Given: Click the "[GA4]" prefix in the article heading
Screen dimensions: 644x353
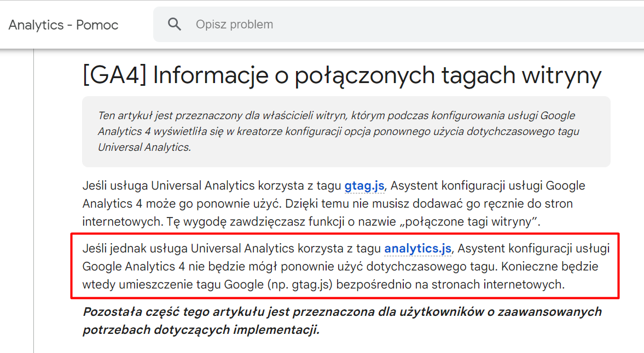Looking at the screenshot, I should pos(114,75).
